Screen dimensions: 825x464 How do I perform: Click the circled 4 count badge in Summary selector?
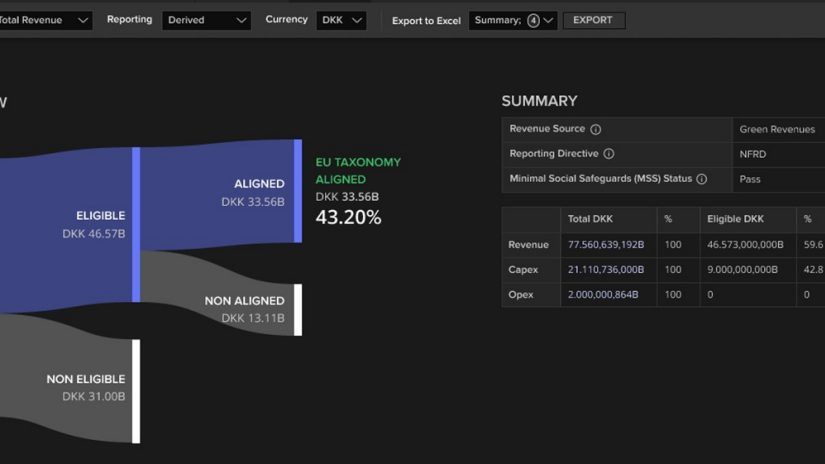pyautogui.click(x=533, y=20)
